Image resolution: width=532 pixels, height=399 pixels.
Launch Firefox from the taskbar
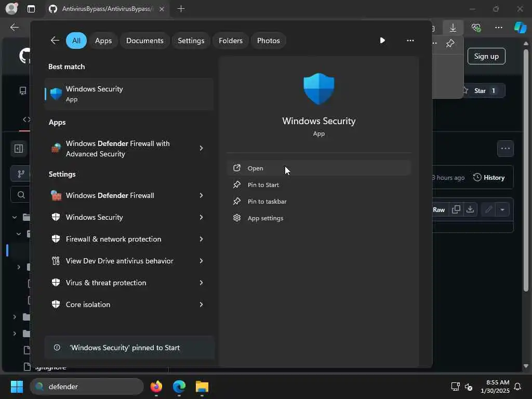coord(156,387)
